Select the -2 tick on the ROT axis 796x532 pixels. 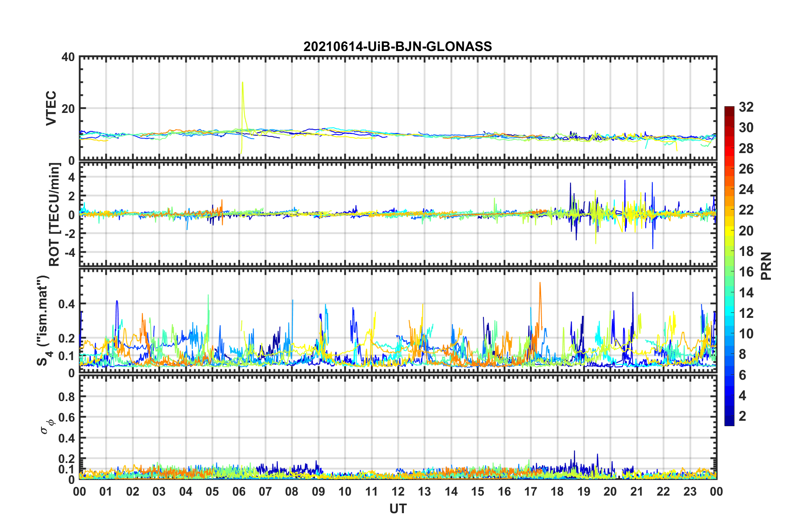69,233
